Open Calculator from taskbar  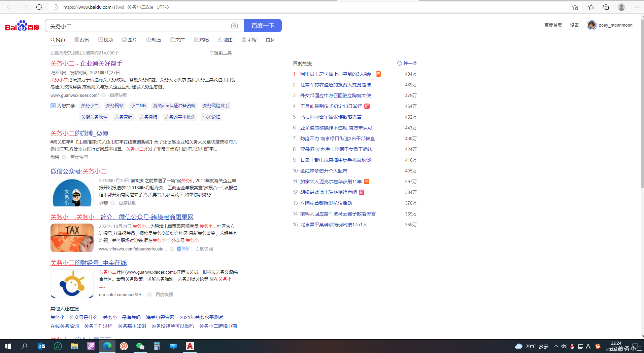tap(157, 346)
